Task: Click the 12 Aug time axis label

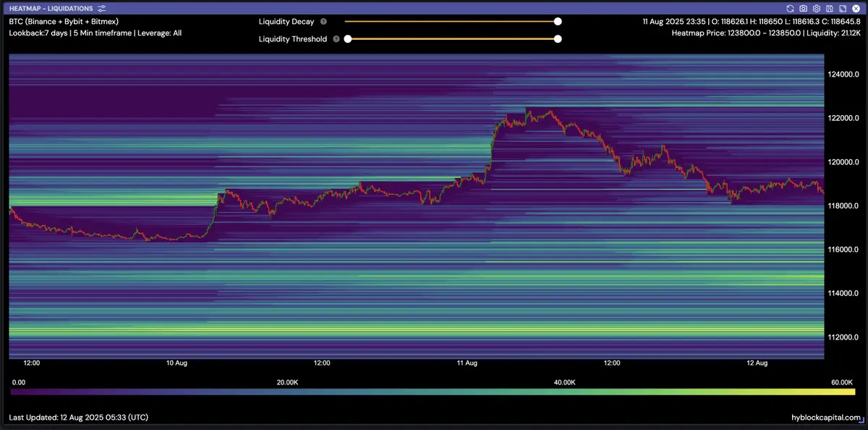Action: 757,363
